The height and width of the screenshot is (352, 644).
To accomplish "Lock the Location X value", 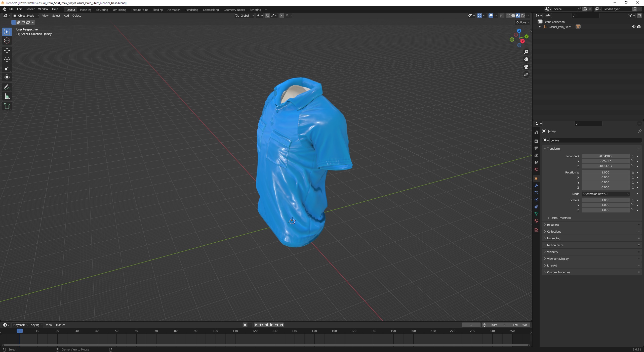I will [632, 156].
